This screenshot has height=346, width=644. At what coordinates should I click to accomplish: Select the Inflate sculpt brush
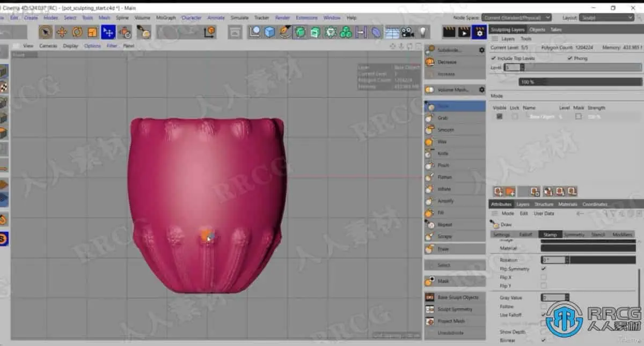(455, 189)
